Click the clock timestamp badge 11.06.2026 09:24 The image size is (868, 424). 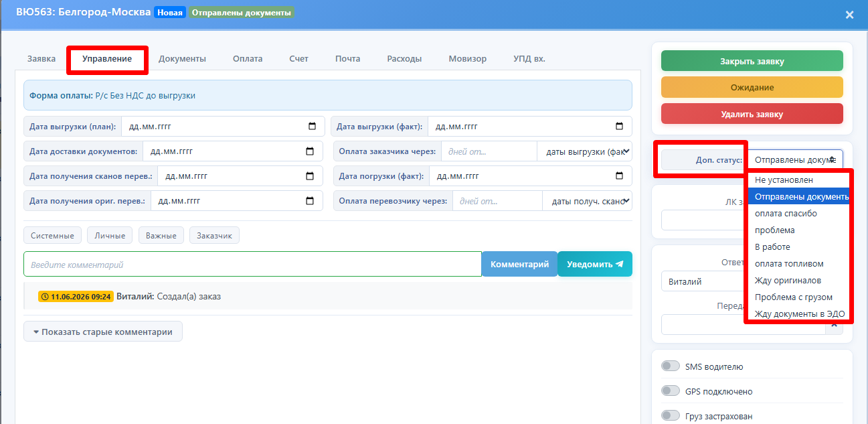[x=75, y=296]
